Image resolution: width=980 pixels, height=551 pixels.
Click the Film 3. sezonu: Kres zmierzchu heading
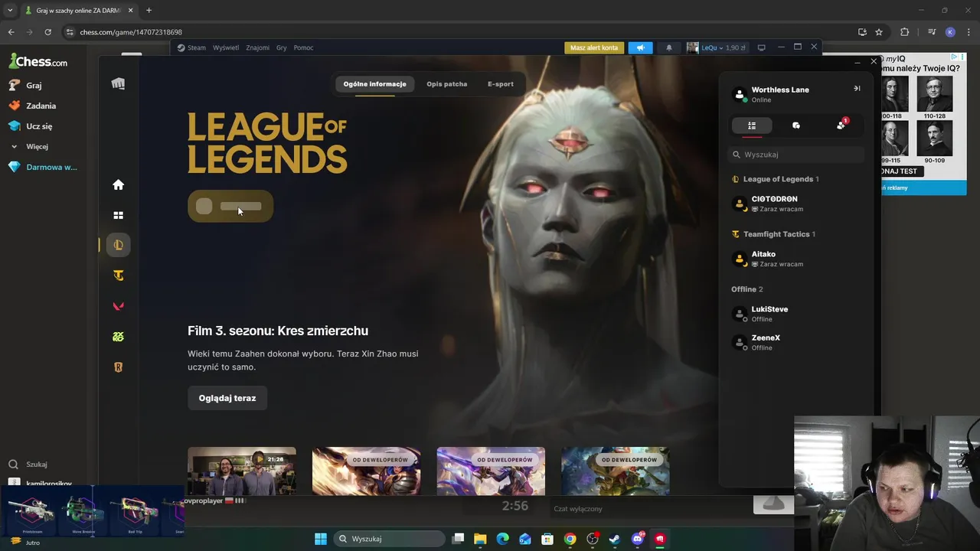tap(278, 331)
